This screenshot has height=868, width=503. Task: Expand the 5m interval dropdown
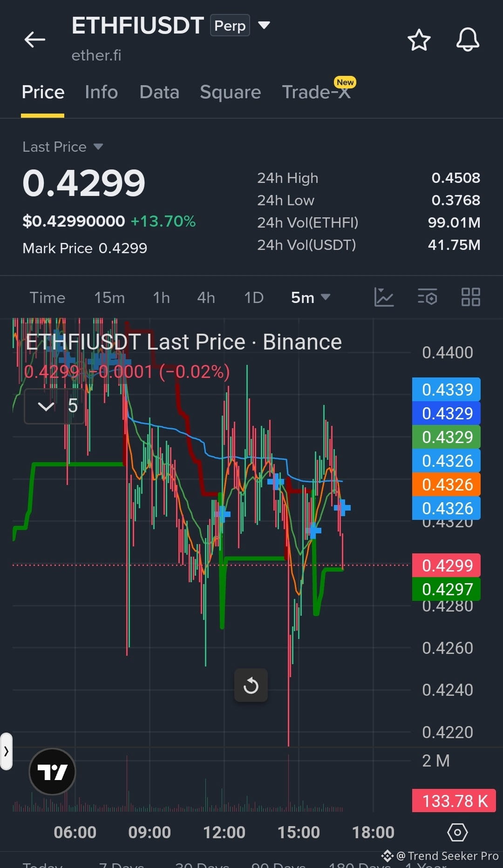click(x=311, y=297)
